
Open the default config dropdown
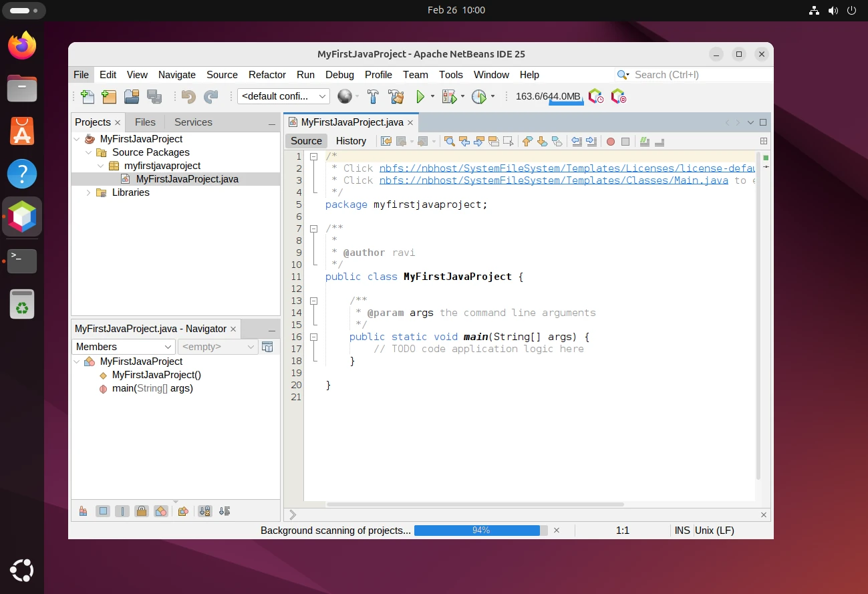283,96
